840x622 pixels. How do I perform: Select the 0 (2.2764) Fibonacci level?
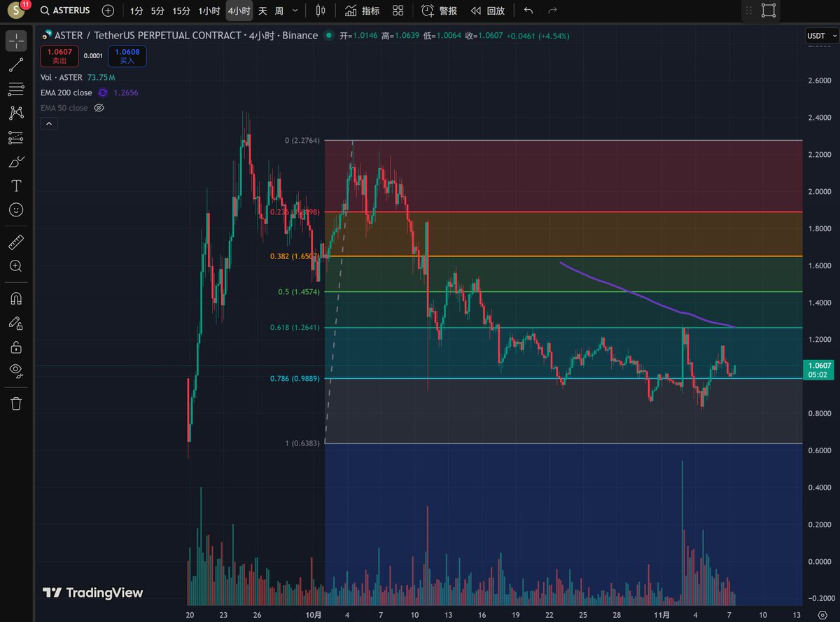click(x=302, y=141)
